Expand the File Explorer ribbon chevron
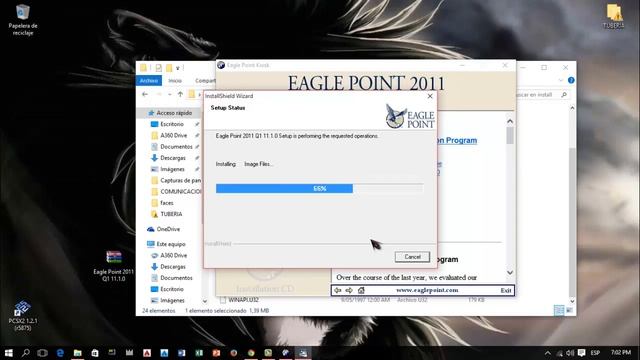 tap(560, 80)
